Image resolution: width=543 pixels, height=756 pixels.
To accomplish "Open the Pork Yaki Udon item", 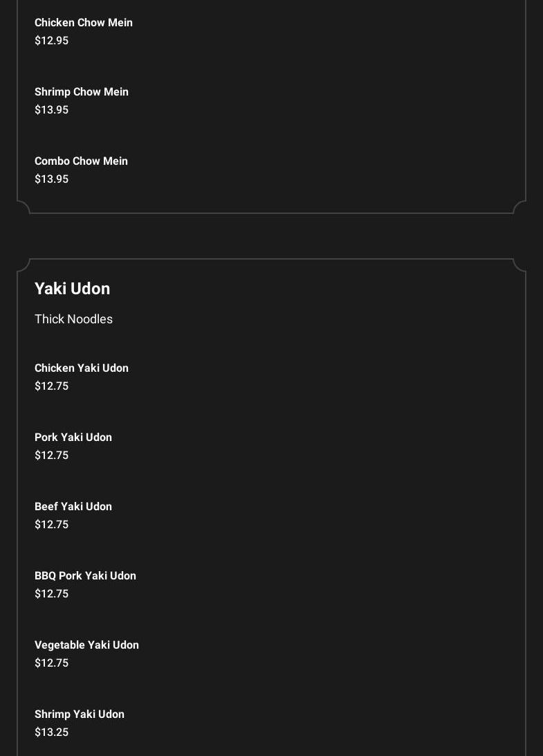I will (x=73, y=438).
